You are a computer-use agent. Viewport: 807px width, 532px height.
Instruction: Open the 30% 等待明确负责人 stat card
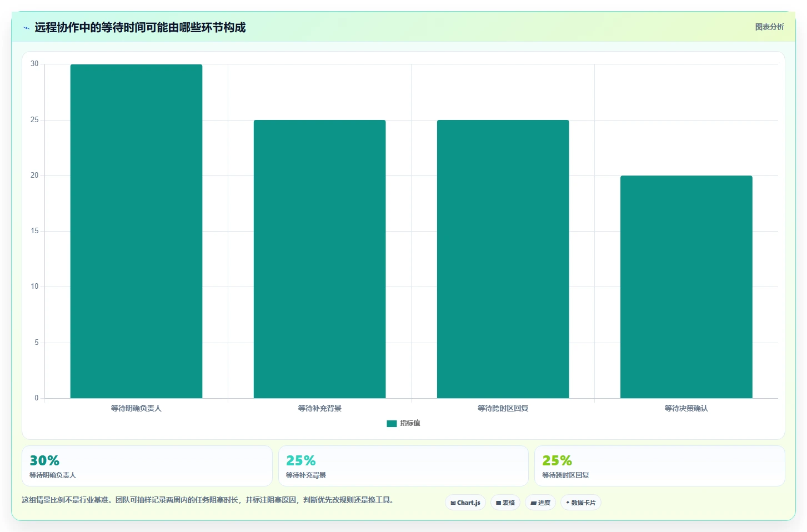point(147,466)
